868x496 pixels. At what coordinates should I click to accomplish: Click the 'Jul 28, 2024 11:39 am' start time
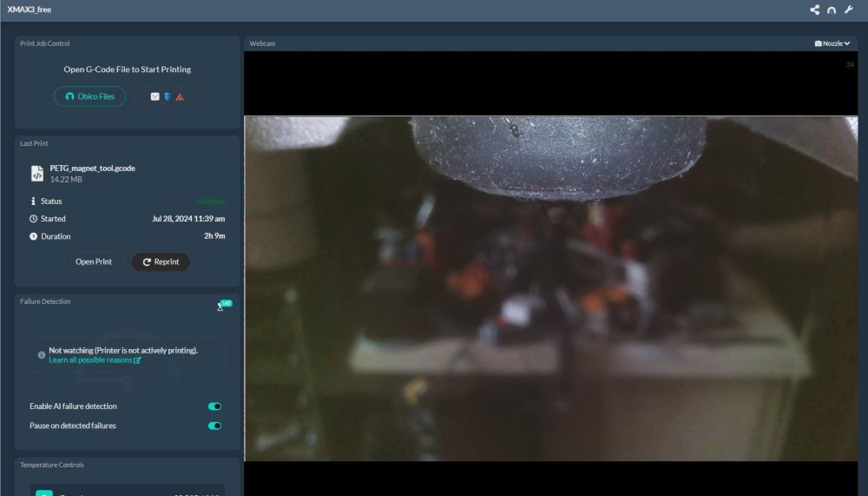pos(188,219)
